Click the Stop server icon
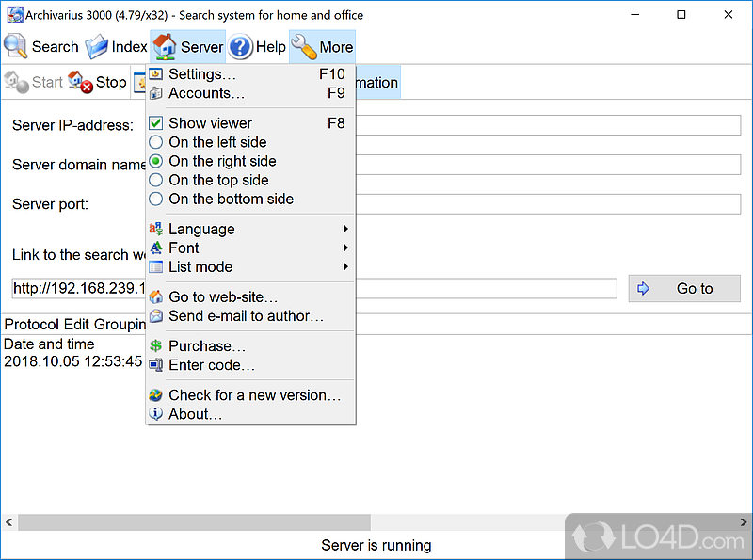 tap(80, 82)
